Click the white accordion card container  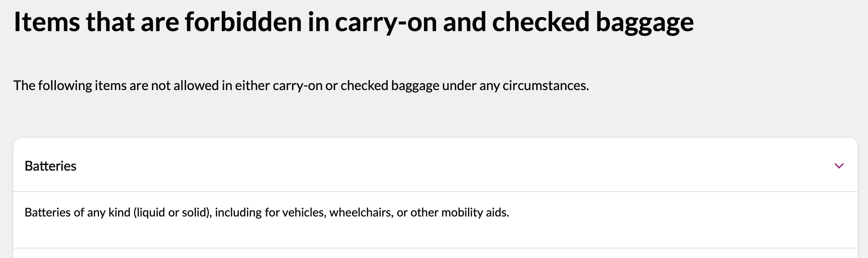(x=433, y=193)
